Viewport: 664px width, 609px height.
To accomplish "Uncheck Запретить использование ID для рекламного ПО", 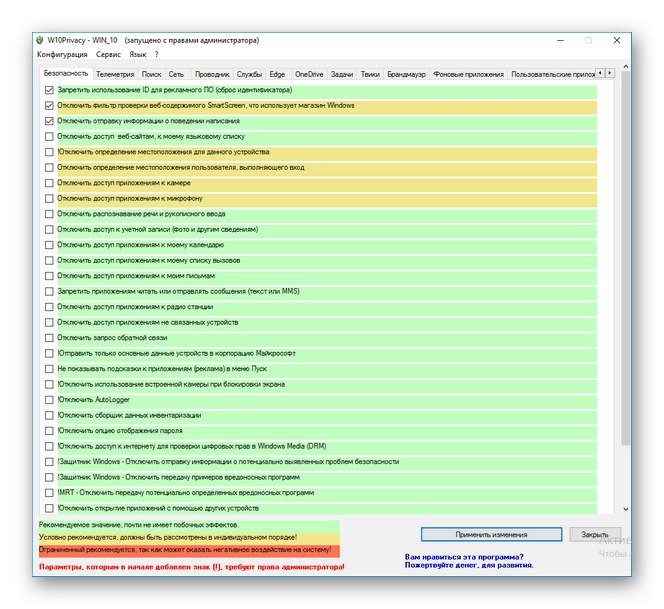I will coord(49,90).
